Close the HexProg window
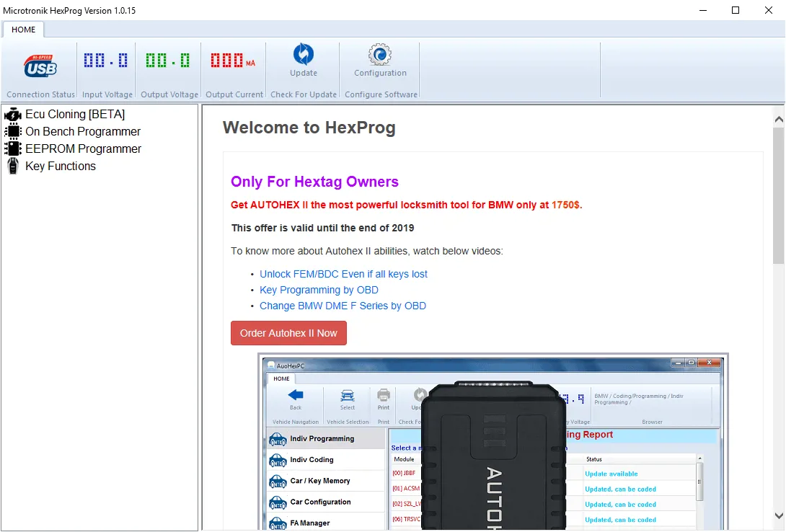 [x=769, y=10]
